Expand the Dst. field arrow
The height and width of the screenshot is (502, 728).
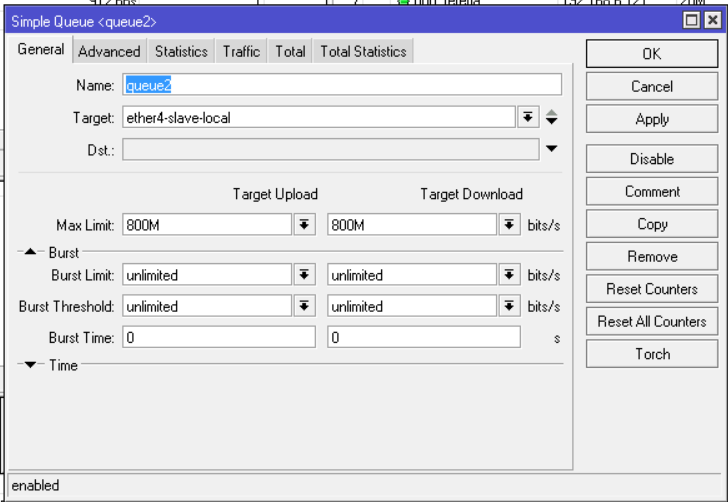pos(551,149)
